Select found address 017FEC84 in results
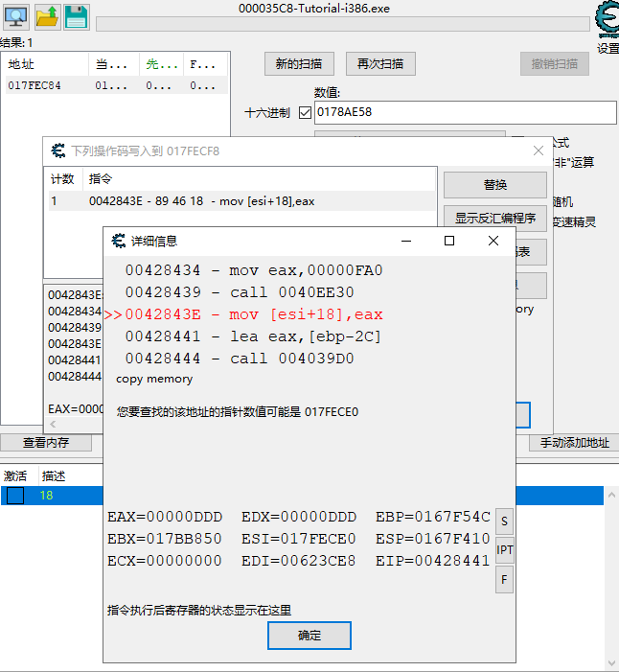This screenshot has width=619, height=672. click(x=116, y=85)
